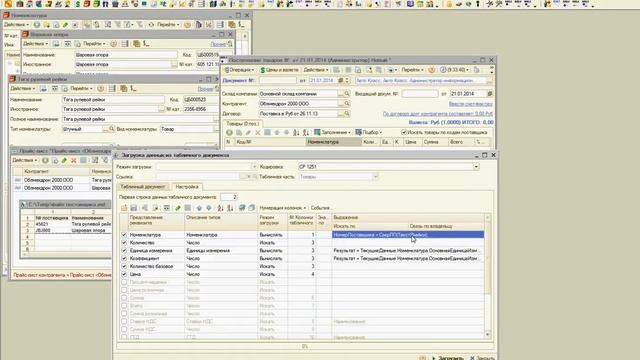Screen dimensions: 640x360
Task: Click green add icon in Номенклатура toolbar
Action: pyautogui.click(x=37, y=25)
